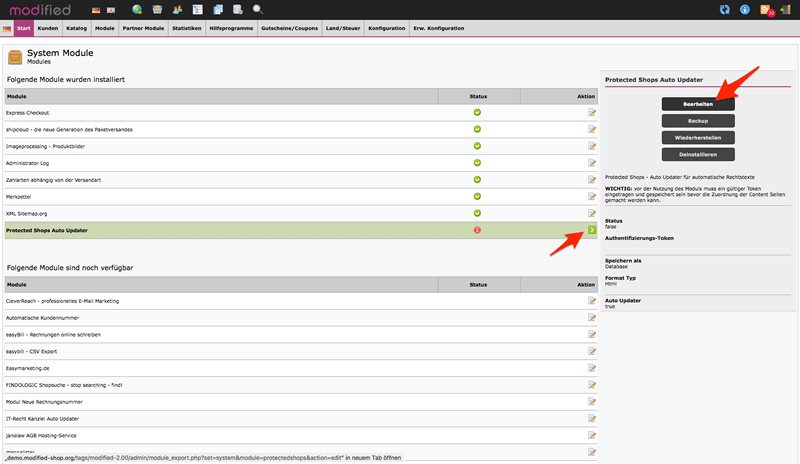Click the Deinstallieren button

tap(698, 155)
